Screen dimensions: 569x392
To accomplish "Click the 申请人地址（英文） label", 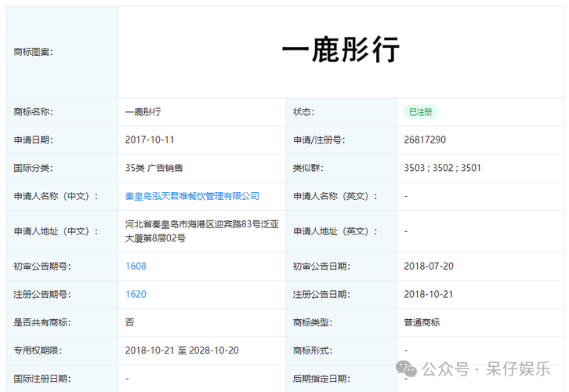I will click(335, 231).
